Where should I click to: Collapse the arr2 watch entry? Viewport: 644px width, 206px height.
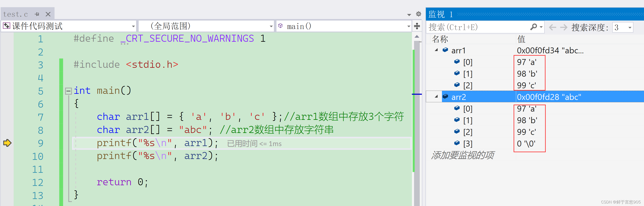[436, 97]
